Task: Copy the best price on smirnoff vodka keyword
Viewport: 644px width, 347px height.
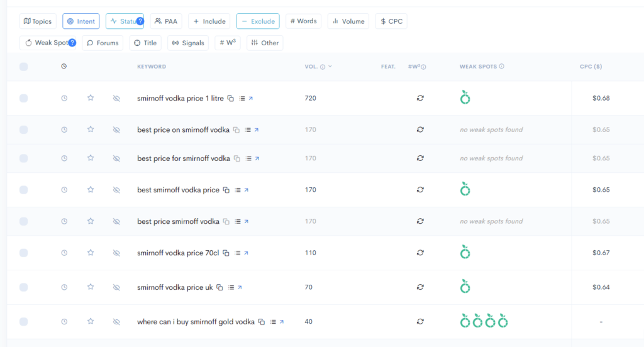Action: pyautogui.click(x=236, y=129)
